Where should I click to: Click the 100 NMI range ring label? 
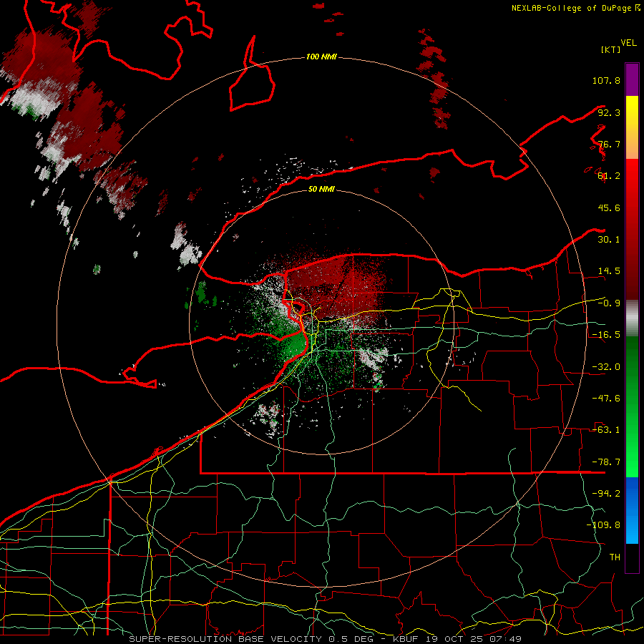click(x=321, y=57)
